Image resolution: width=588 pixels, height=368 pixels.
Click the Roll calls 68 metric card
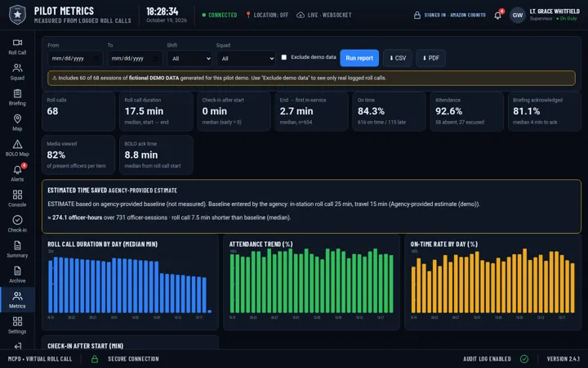(x=78, y=111)
